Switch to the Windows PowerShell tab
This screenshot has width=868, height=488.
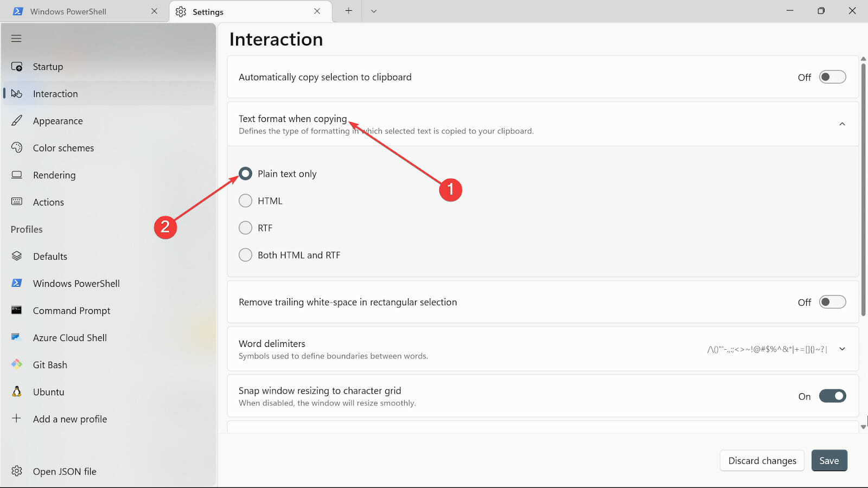84,11
